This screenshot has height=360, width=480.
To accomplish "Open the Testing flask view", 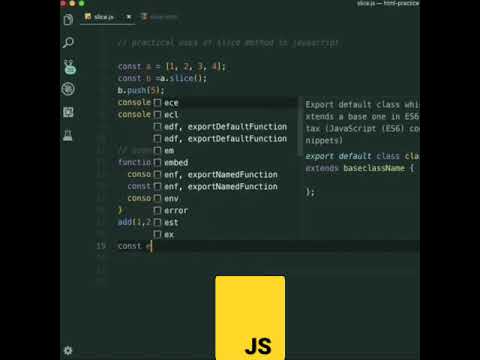I will 68,135.
